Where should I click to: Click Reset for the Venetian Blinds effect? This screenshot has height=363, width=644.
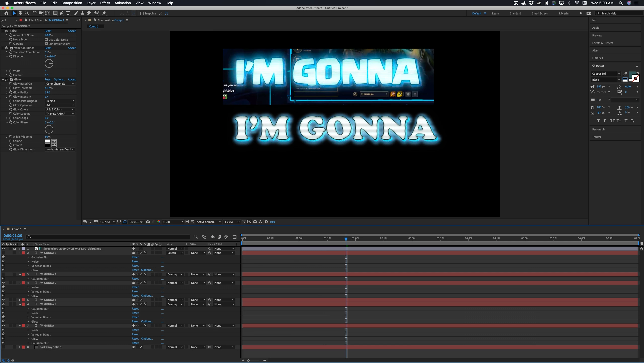[x=48, y=48]
